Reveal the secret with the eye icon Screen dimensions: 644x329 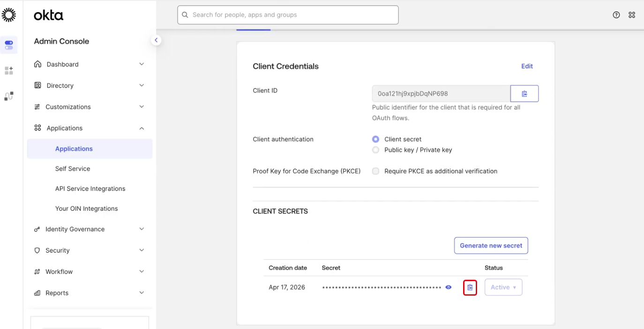click(449, 287)
